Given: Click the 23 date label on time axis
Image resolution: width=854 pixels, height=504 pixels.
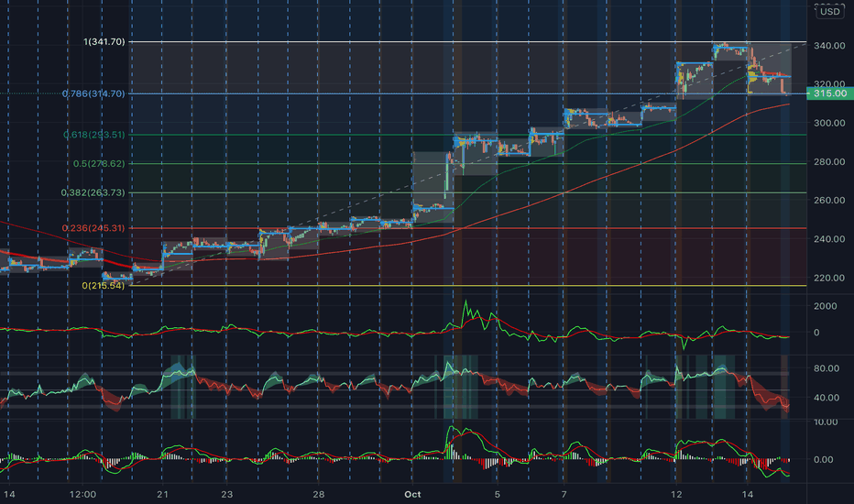Looking at the screenshot, I should click(x=226, y=495).
